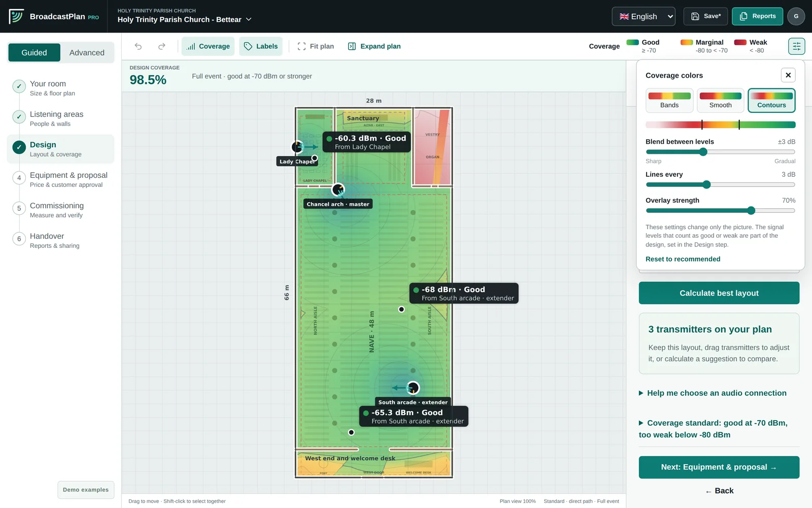Viewport: 812px width, 508px height.
Task: Adjust the Lines every slider
Action: (x=706, y=184)
